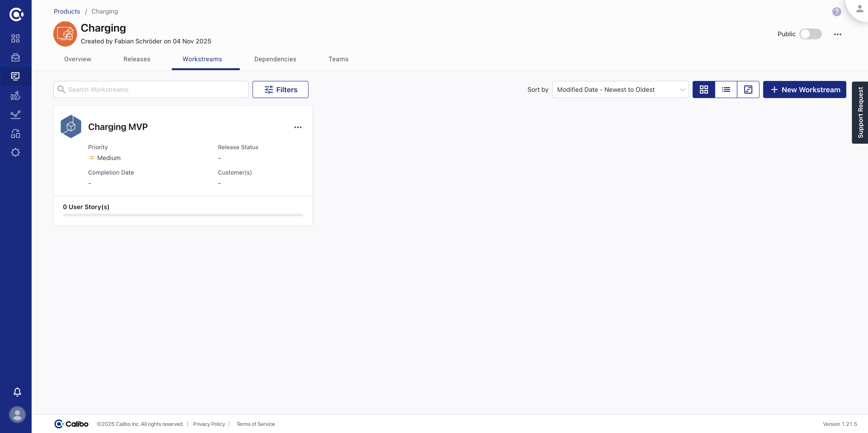Click the User Story progress bar
The width and height of the screenshot is (868, 433).
click(x=183, y=215)
